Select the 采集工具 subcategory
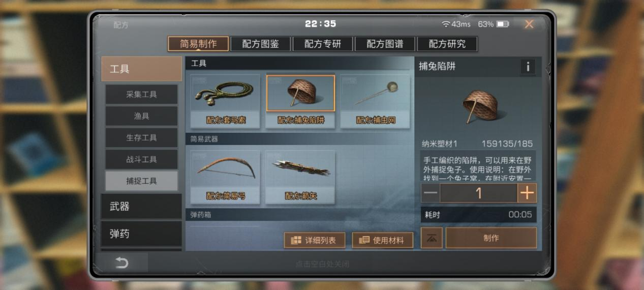Image resolution: width=644 pixels, height=290 pixels. click(x=141, y=95)
